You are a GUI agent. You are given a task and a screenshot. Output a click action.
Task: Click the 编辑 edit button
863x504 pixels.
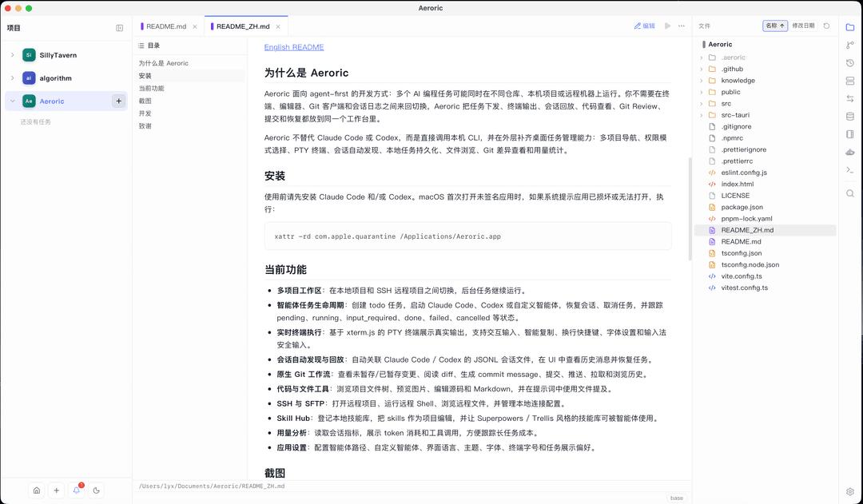click(x=645, y=26)
